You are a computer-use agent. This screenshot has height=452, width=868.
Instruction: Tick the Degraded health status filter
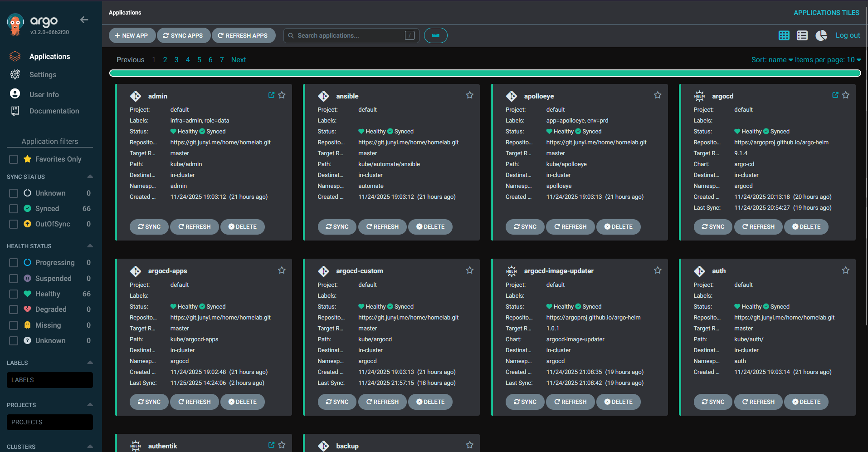(x=14, y=310)
